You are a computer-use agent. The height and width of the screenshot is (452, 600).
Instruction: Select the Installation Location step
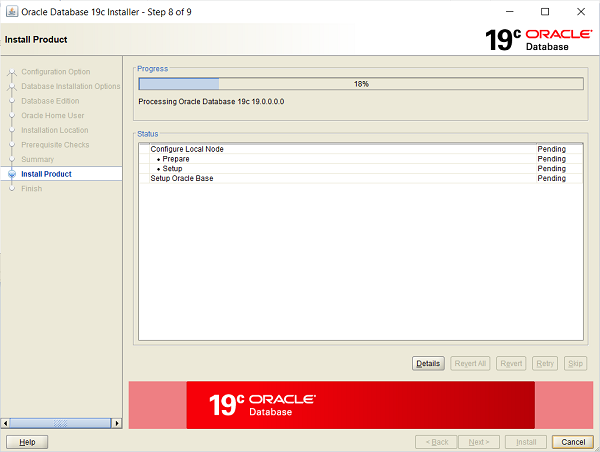point(55,130)
